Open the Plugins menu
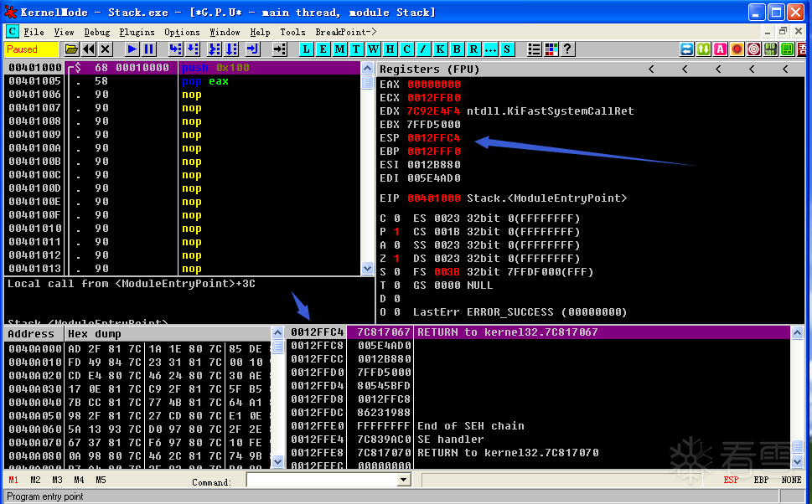This screenshot has height=504, width=812. tap(137, 32)
